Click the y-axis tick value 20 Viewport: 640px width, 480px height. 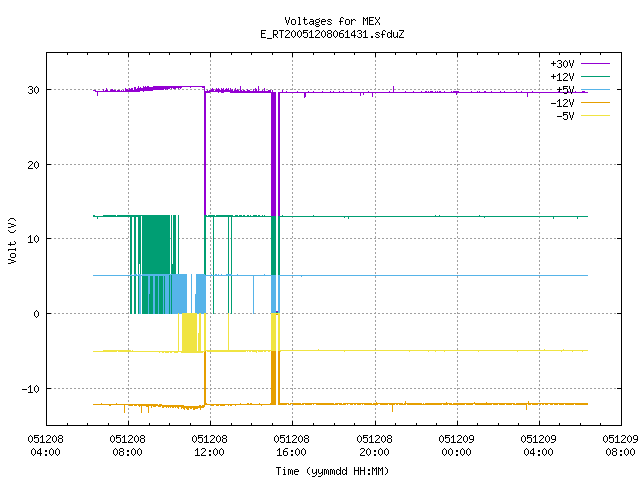33,165
